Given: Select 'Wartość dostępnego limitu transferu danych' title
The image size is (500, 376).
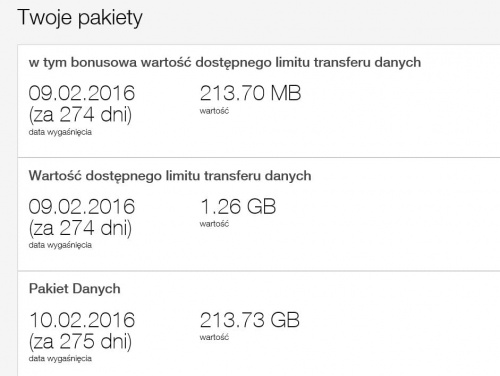Looking at the screenshot, I should click(170, 176).
